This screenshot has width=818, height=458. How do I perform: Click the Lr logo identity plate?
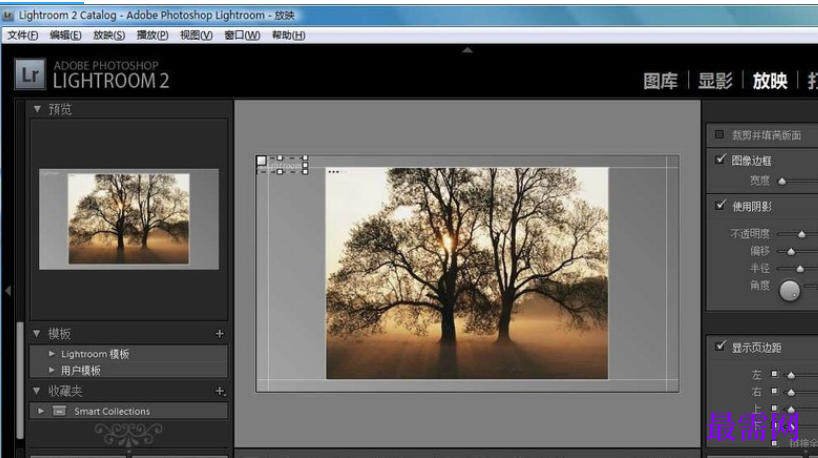[30, 74]
